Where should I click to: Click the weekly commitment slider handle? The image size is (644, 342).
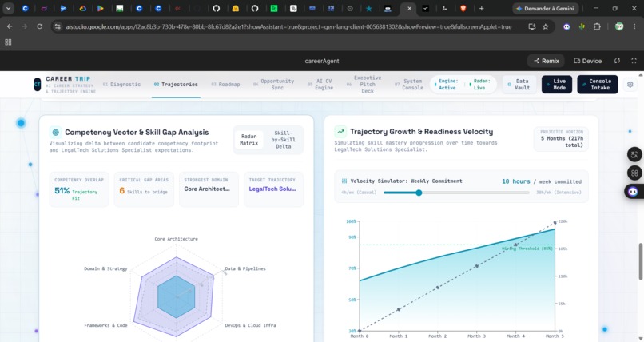tap(419, 193)
